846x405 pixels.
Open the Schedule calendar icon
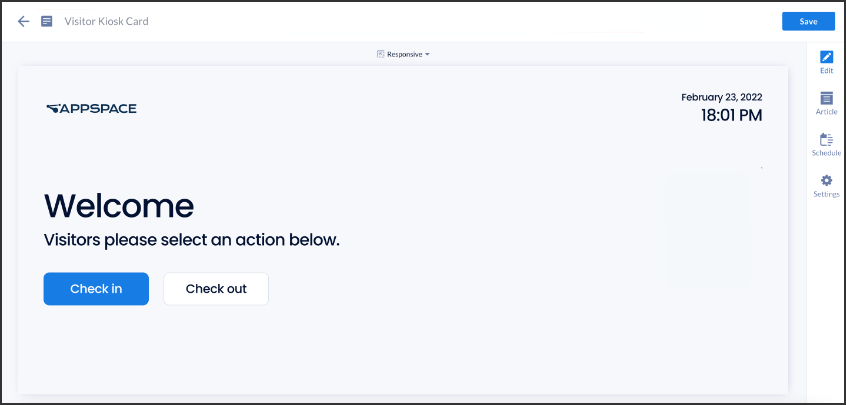click(826, 140)
